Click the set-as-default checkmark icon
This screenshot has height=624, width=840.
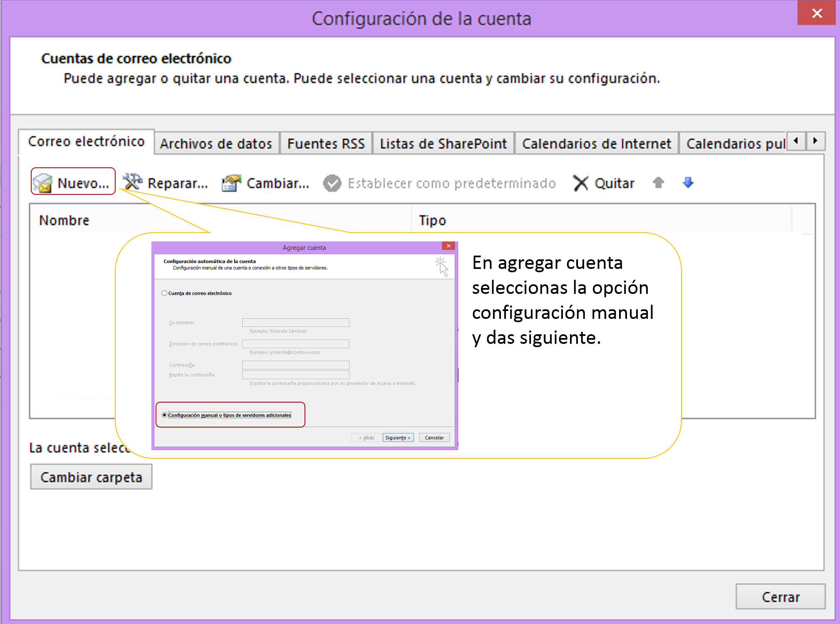click(332, 183)
